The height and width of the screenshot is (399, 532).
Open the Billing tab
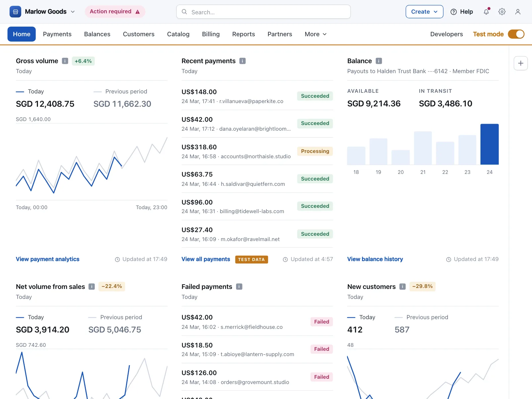click(x=211, y=34)
